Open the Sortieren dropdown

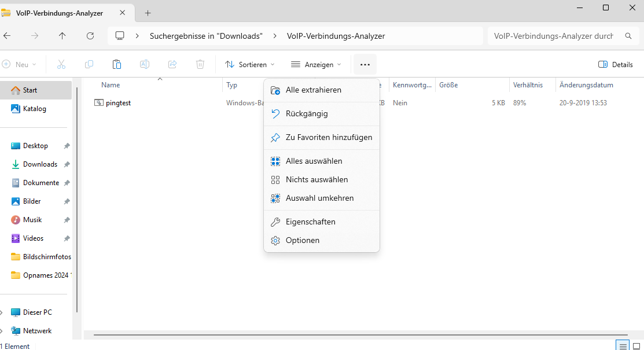point(250,65)
